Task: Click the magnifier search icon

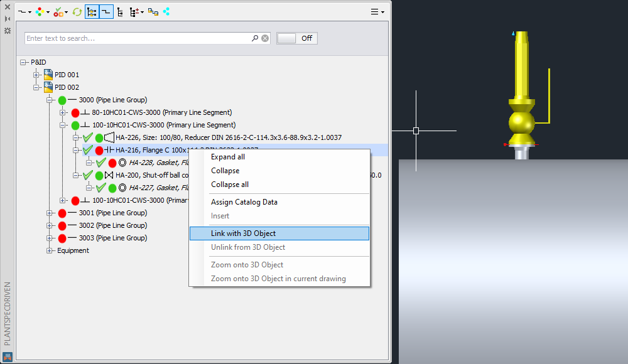Action: (255, 38)
